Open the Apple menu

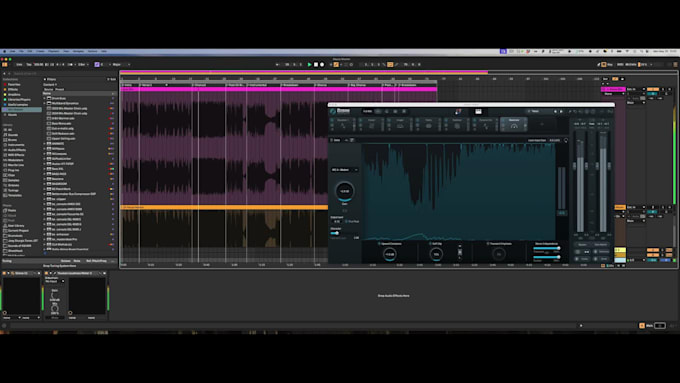pyautogui.click(x=4, y=51)
